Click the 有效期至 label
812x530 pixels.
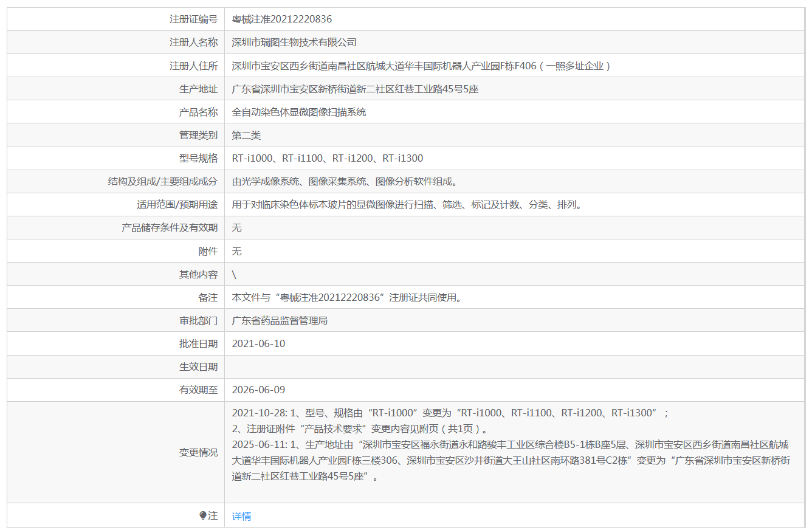198,390
